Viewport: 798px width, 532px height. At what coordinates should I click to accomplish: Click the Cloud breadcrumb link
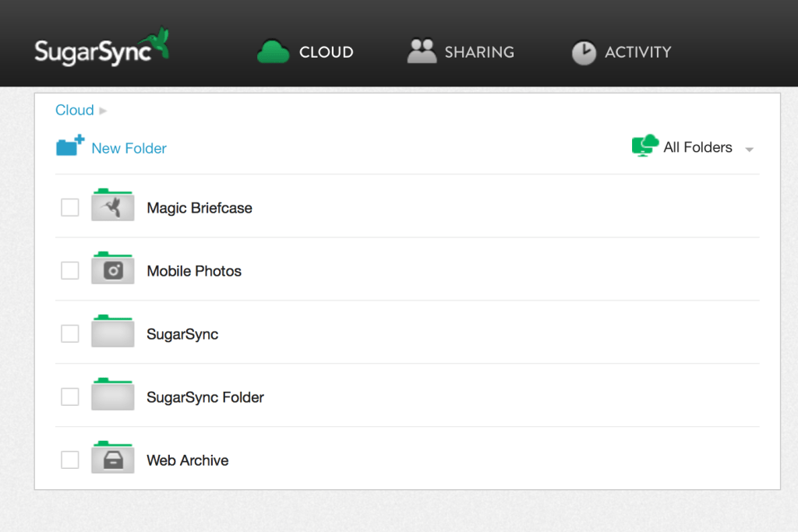coord(74,110)
